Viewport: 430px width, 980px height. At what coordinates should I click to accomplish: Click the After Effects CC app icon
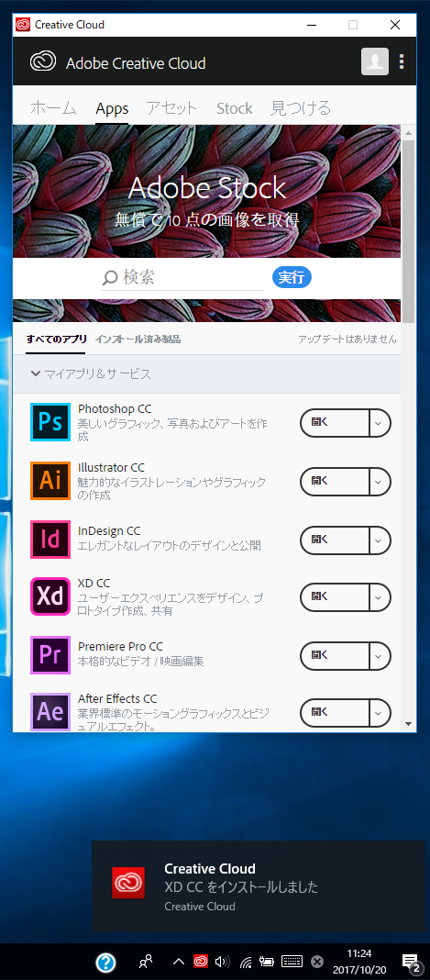click(50, 711)
